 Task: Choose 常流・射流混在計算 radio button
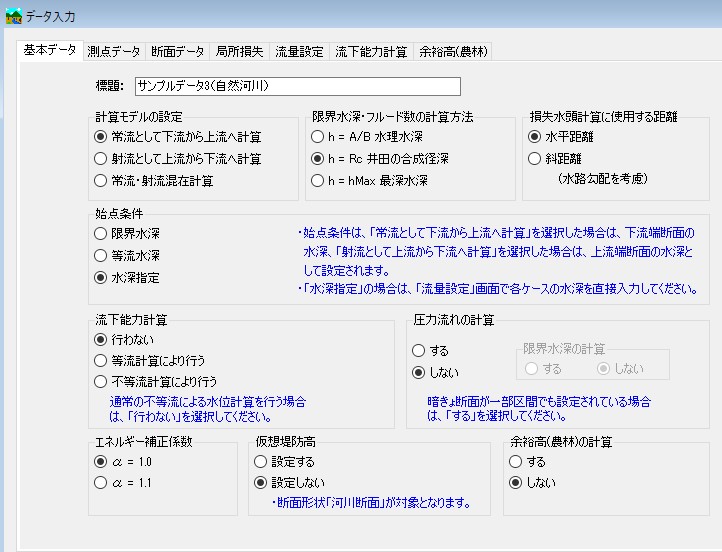point(153,180)
